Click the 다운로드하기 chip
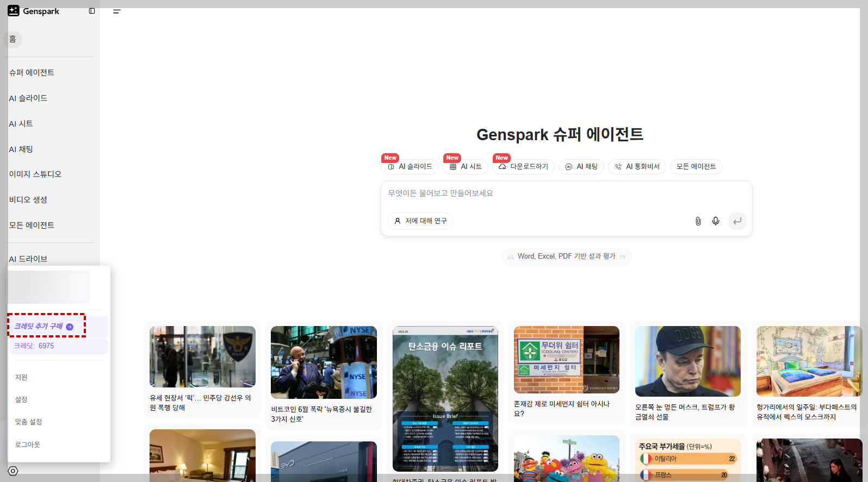This screenshot has height=482, width=868. pos(523,166)
